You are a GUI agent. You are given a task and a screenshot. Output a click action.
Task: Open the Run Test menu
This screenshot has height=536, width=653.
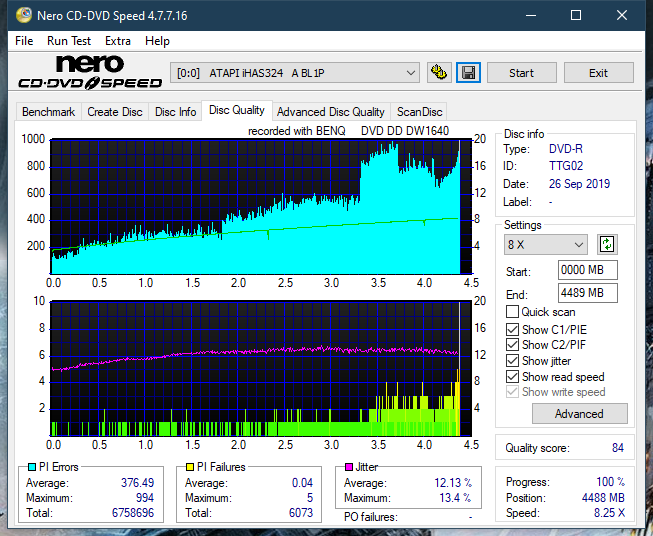69,41
